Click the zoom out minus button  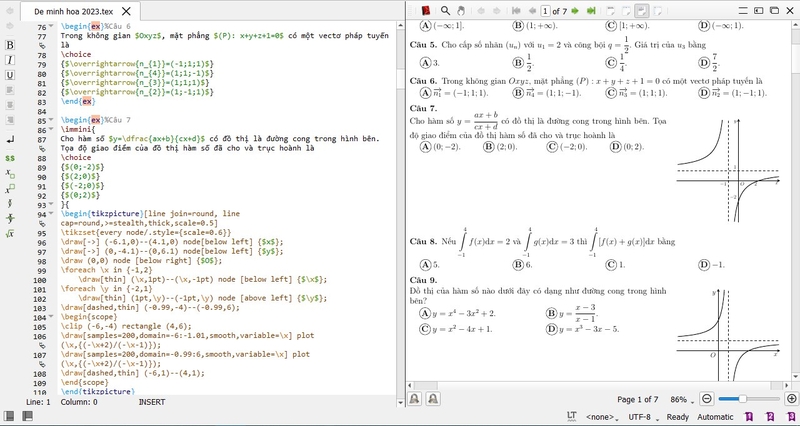click(x=707, y=399)
